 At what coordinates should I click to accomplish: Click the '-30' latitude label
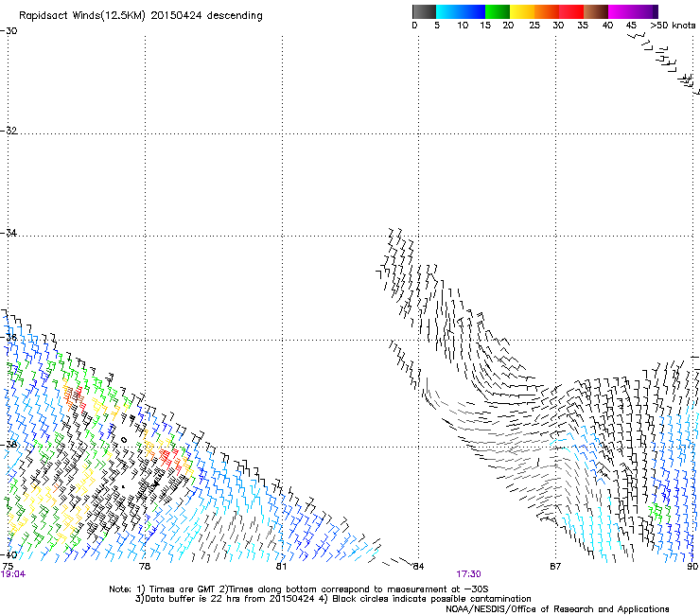[9, 31]
